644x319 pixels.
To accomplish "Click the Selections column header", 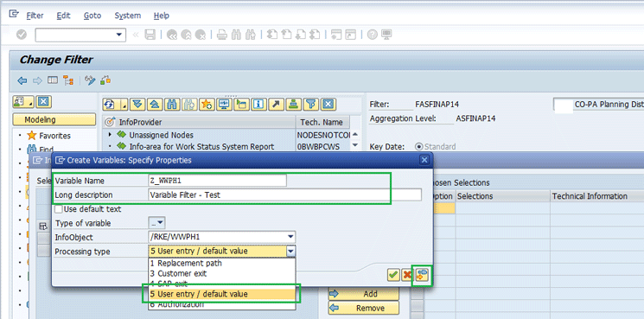I will click(x=503, y=196).
